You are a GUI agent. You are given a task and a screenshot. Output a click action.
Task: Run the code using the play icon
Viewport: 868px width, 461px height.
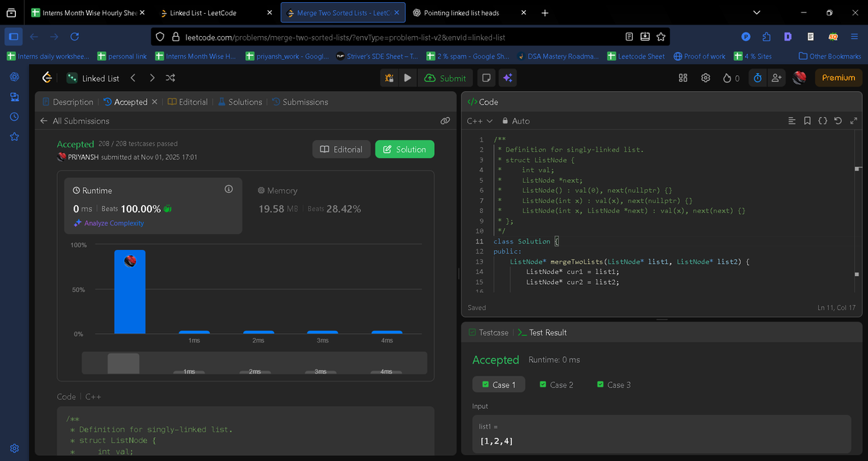[407, 77]
